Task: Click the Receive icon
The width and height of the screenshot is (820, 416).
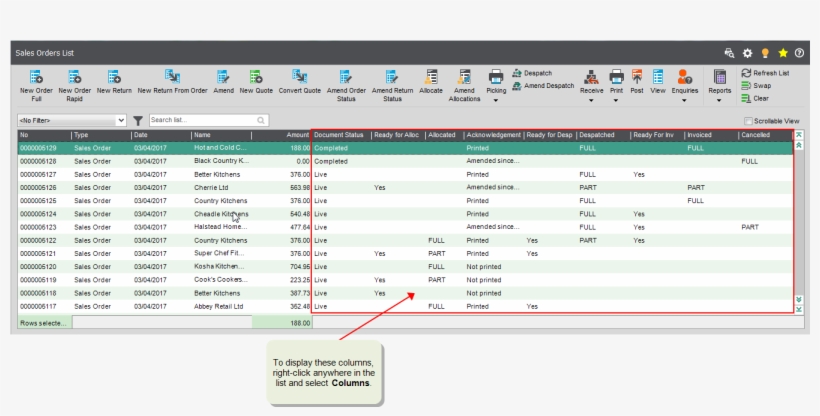Action: [x=591, y=77]
